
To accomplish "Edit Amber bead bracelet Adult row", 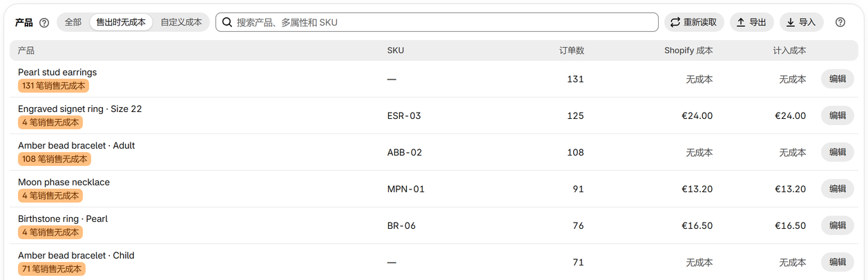I will [837, 152].
